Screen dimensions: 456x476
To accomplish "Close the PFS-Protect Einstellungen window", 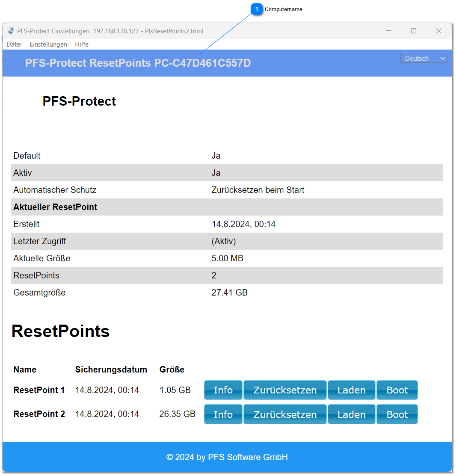I will pyautogui.click(x=438, y=31).
